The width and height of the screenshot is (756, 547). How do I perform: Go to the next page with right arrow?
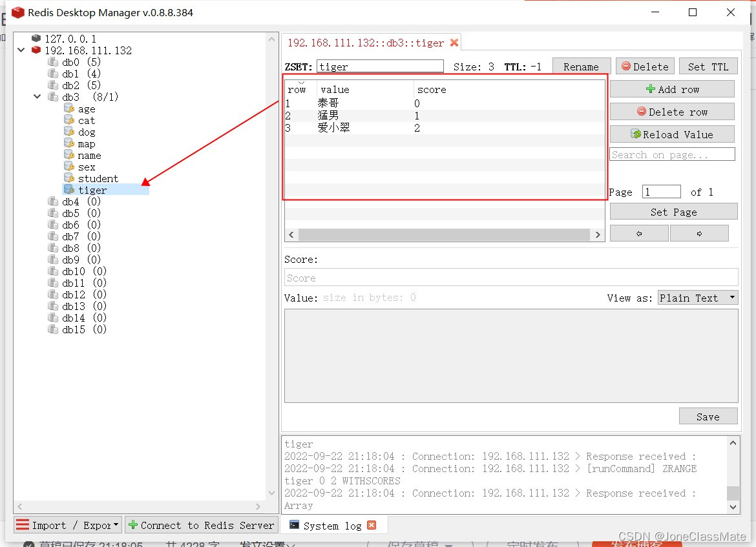[699, 233]
